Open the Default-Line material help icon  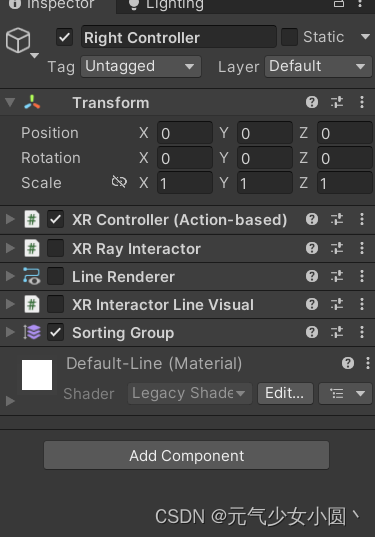click(348, 363)
